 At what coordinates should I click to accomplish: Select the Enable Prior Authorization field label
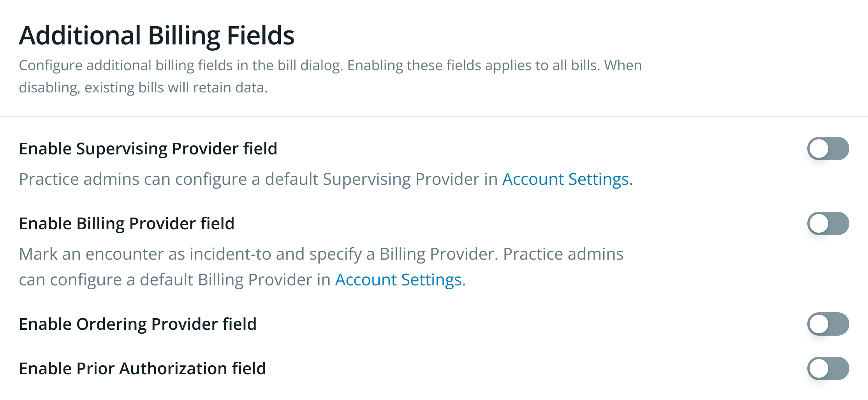(143, 369)
